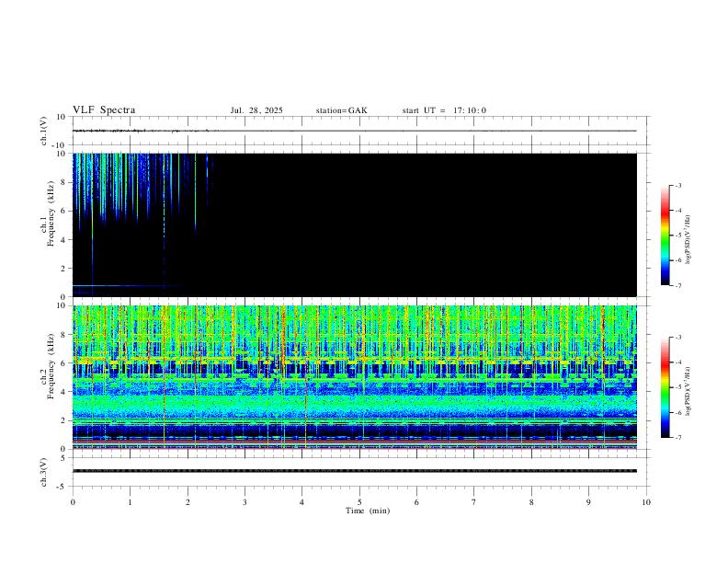The height and width of the screenshot is (563, 728).
Task: Click the 'station=GAK' label
Action: click(x=341, y=110)
